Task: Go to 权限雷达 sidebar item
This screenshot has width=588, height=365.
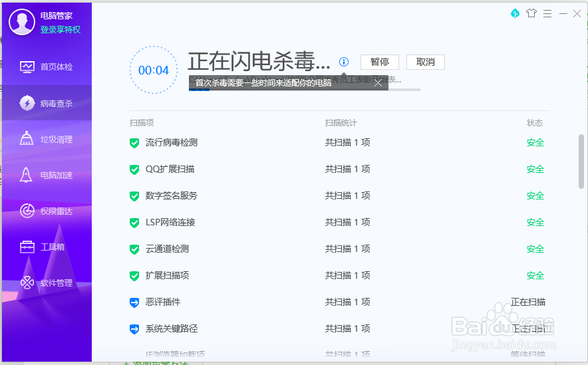Action: tap(47, 211)
